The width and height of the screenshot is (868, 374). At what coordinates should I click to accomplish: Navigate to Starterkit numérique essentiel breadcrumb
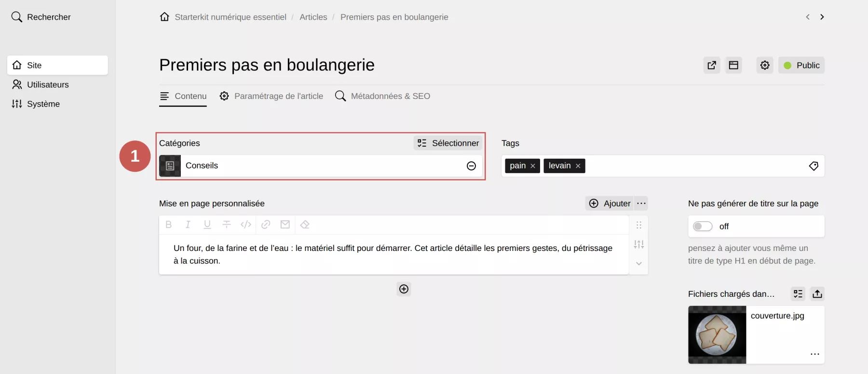pyautogui.click(x=231, y=17)
